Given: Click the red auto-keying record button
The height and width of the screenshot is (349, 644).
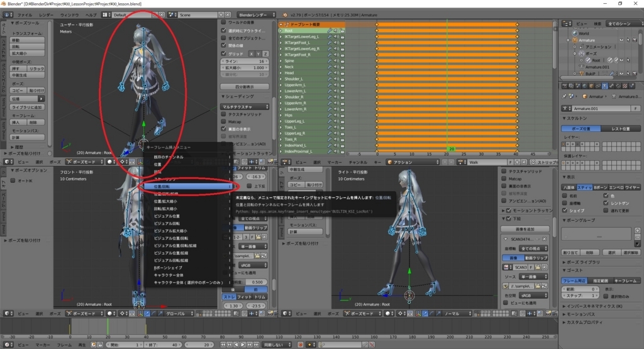Looking at the screenshot, I should pyautogui.click(x=300, y=345).
